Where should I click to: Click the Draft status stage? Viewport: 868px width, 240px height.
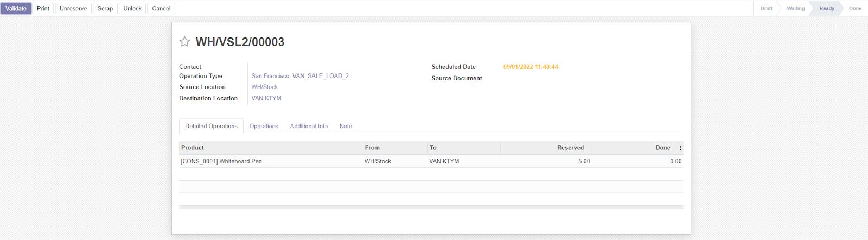pyautogui.click(x=766, y=9)
